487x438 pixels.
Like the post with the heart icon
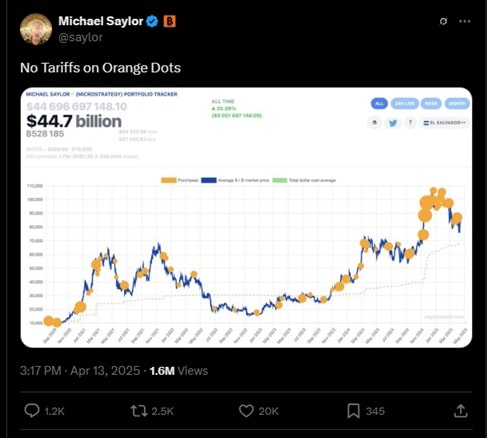[x=246, y=411]
